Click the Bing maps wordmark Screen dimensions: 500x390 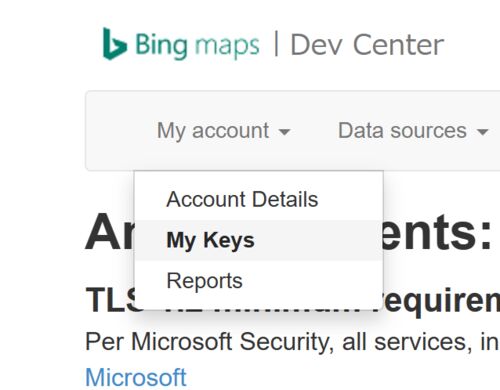click(197, 45)
